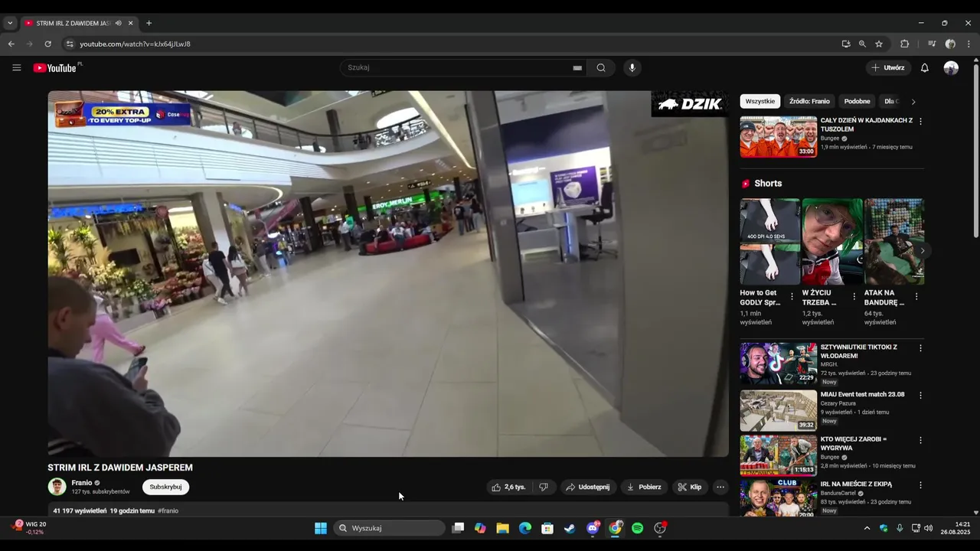Open options for KTO WIĘCEJ ZAROBI video

pos(920,440)
